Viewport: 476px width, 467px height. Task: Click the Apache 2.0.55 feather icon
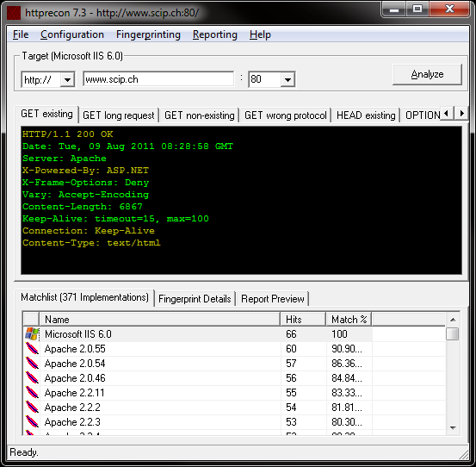[32, 348]
